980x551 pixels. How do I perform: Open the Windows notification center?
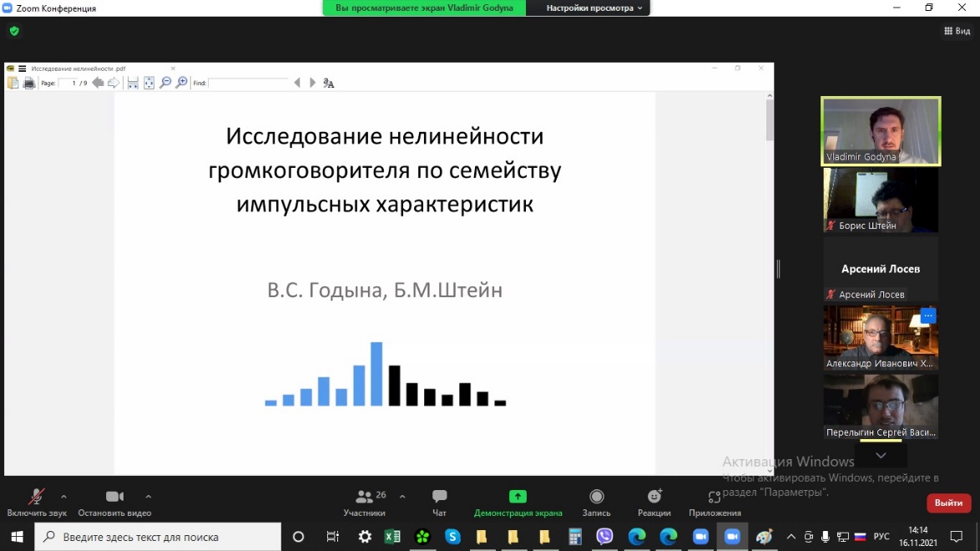[957, 537]
